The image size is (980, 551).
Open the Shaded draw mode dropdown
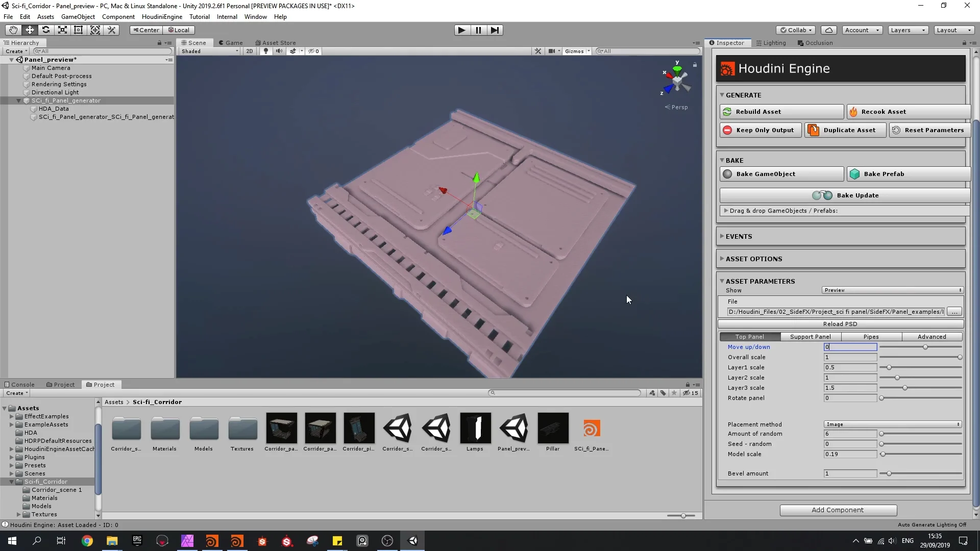pos(208,51)
